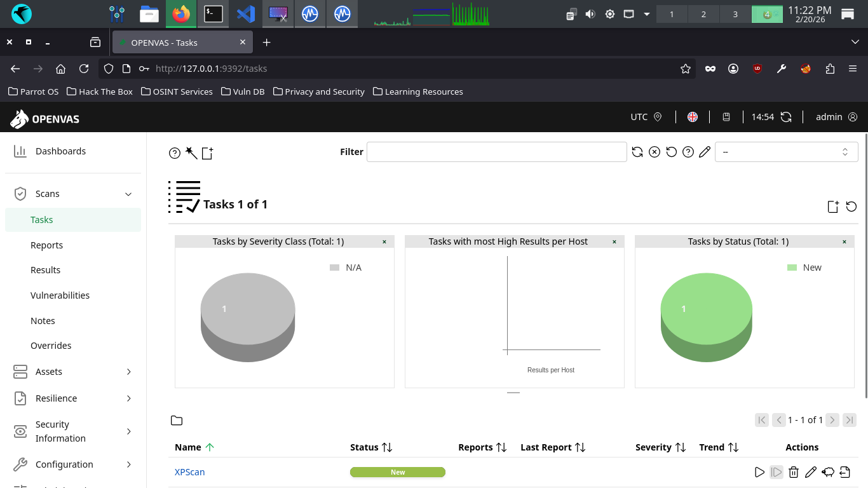Image resolution: width=868 pixels, height=488 pixels.
Task: Remove the filter with X icon
Action: pos(654,152)
